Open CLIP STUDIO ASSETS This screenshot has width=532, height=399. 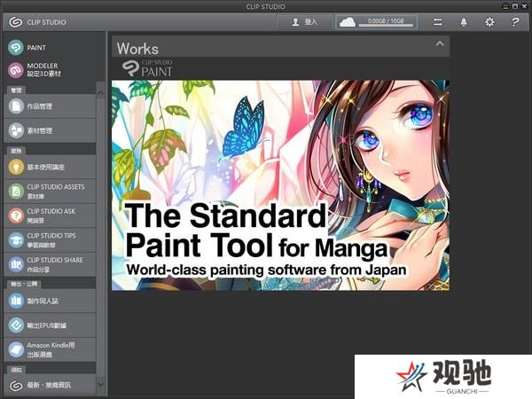tap(50, 191)
